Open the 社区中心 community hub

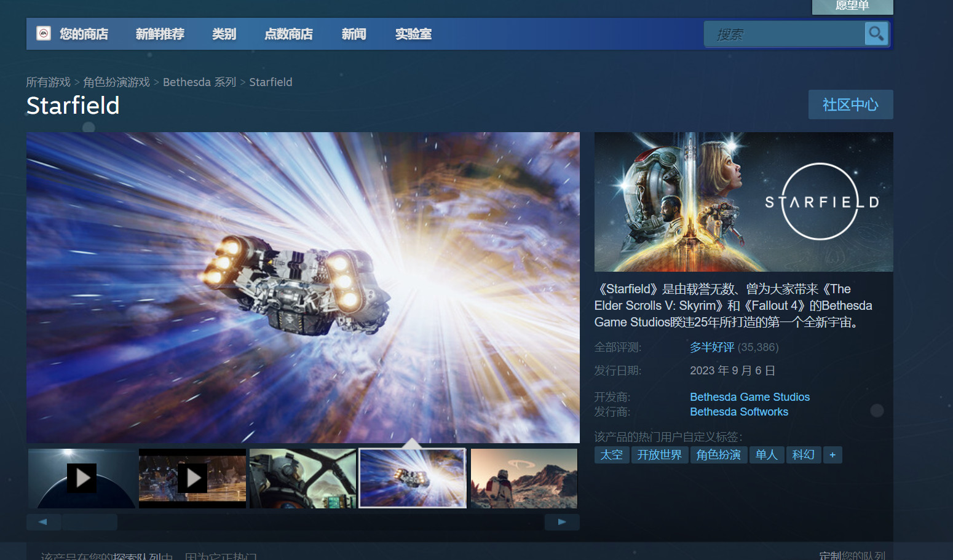pyautogui.click(x=850, y=105)
